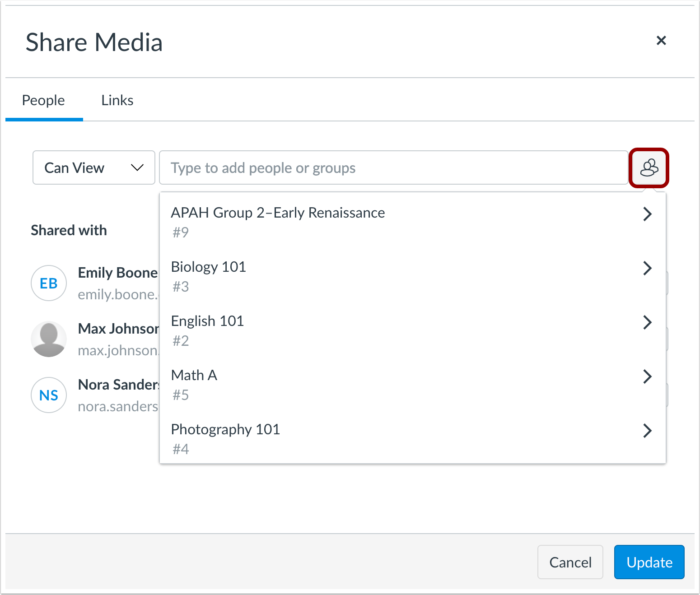This screenshot has width=700, height=595.
Task: Expand APAH Group 2–Early Renaissance chevron
Action: 647,214
